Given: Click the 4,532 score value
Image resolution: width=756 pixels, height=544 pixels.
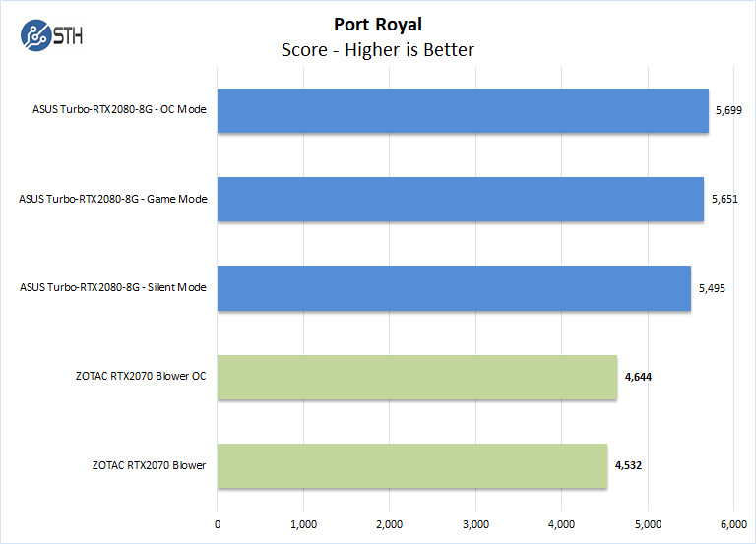Looking at the screenshot, I should point(628,465).
